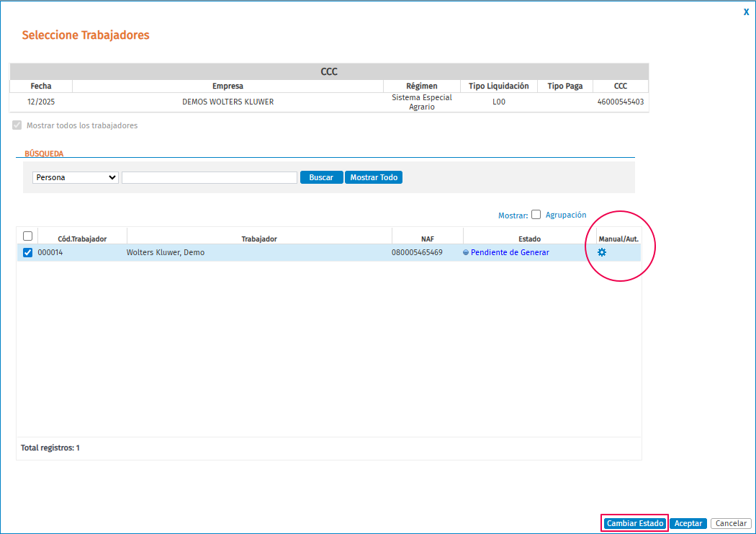This screenshot has height=534, width=756.
Task: Click the Agrupación link label
Action: 566,215
